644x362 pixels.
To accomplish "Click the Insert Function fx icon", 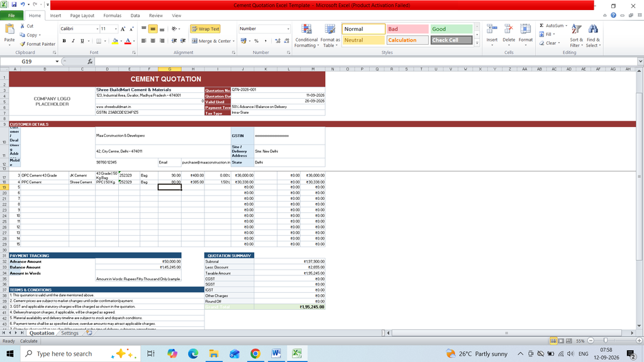I will coord(90,62).
